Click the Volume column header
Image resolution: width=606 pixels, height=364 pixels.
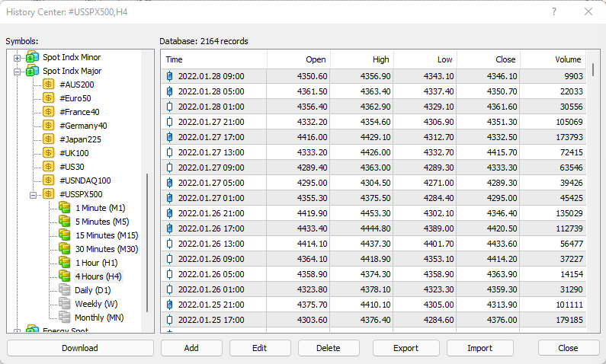point(553,59)
